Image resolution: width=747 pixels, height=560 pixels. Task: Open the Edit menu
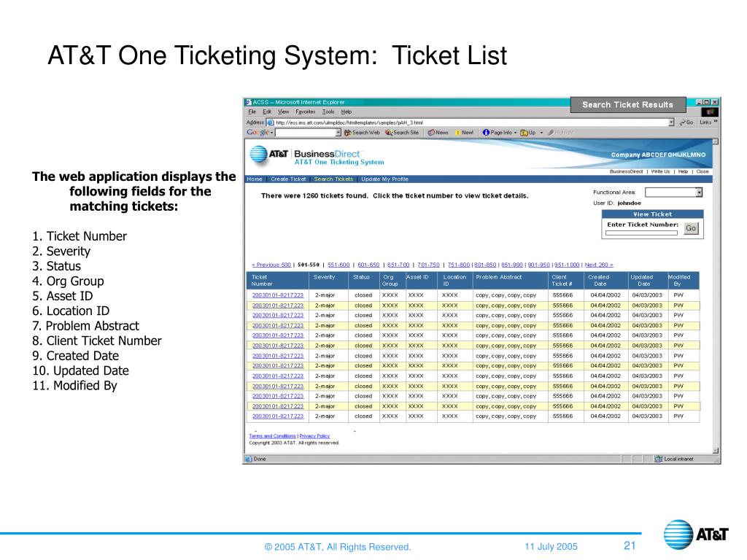pos(267,112)
